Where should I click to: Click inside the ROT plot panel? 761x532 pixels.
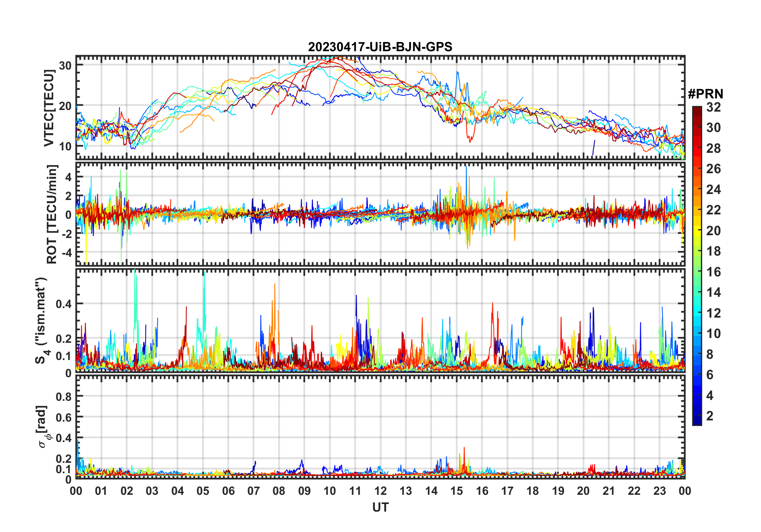tap(380, 214)
